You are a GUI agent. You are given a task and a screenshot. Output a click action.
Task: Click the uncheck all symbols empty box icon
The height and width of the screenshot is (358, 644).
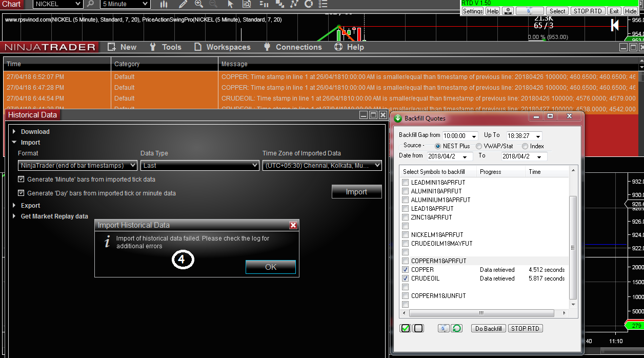(x=418, y=328)
